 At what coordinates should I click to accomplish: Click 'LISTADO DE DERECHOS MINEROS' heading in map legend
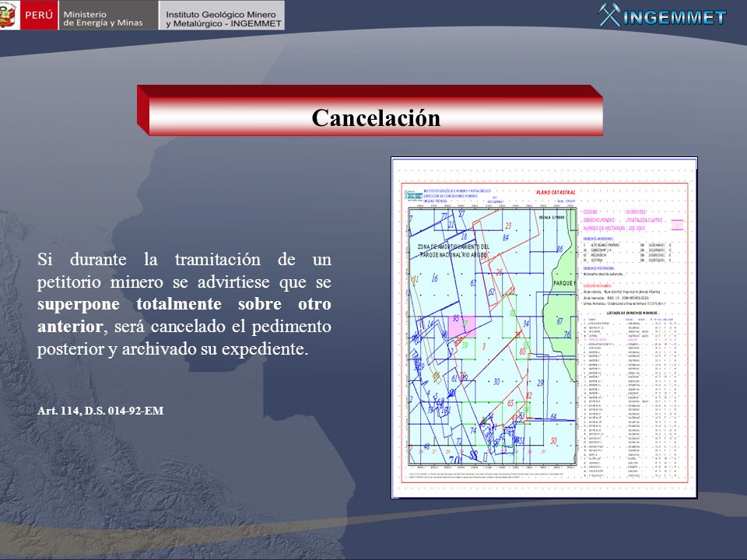(633, 313)
